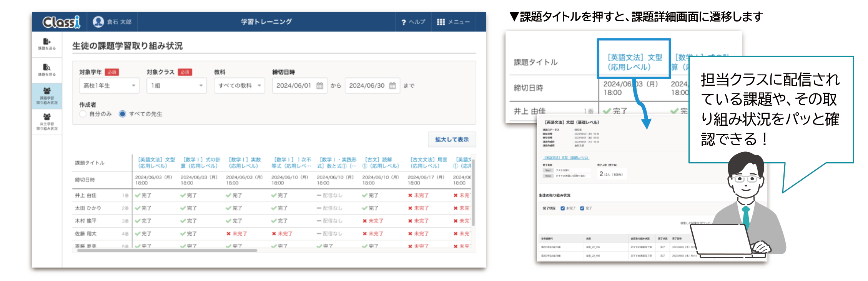The height and width of the screenshot is (281, 868).
Task: Expand the 教科 dropdown showing すべての教科
Action: (x=239, y=85)
